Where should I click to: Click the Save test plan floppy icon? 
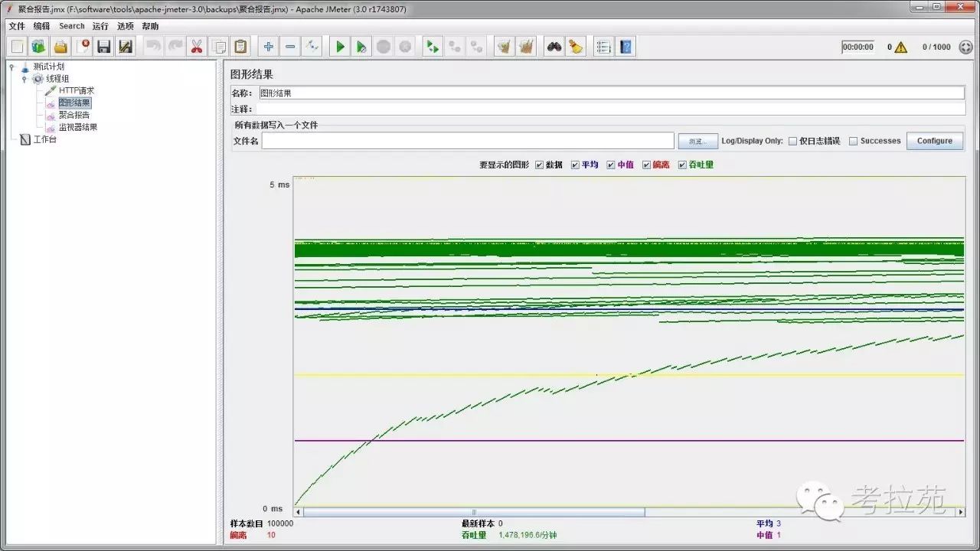pyautogui.click(x=104, y=47)
